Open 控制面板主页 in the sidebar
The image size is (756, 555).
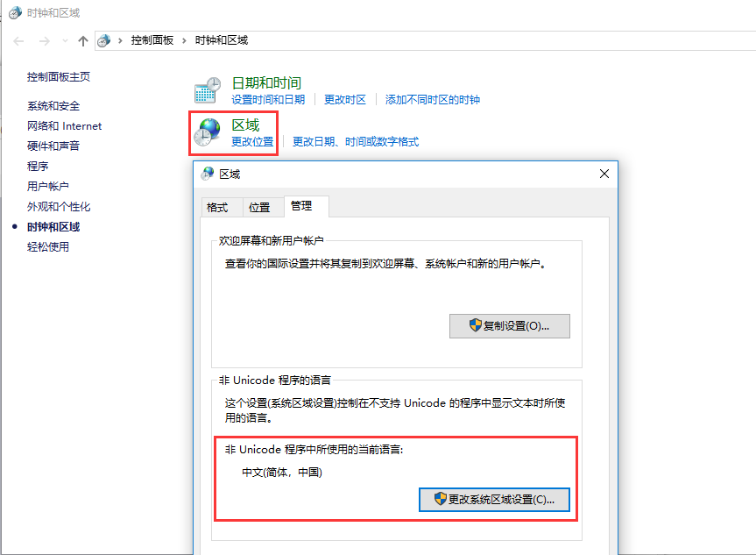pos(59,77)
